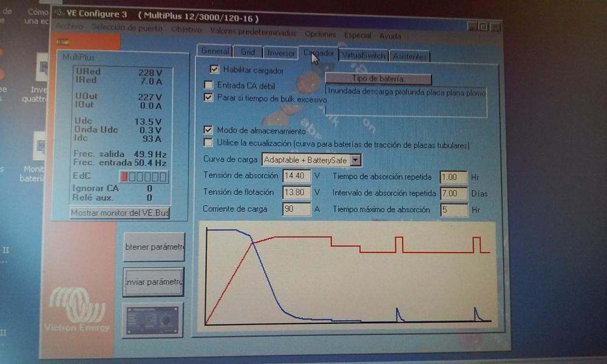Screen dimensions: 607x364
Task: Select the Cargador tab
Action: point(318,53)
